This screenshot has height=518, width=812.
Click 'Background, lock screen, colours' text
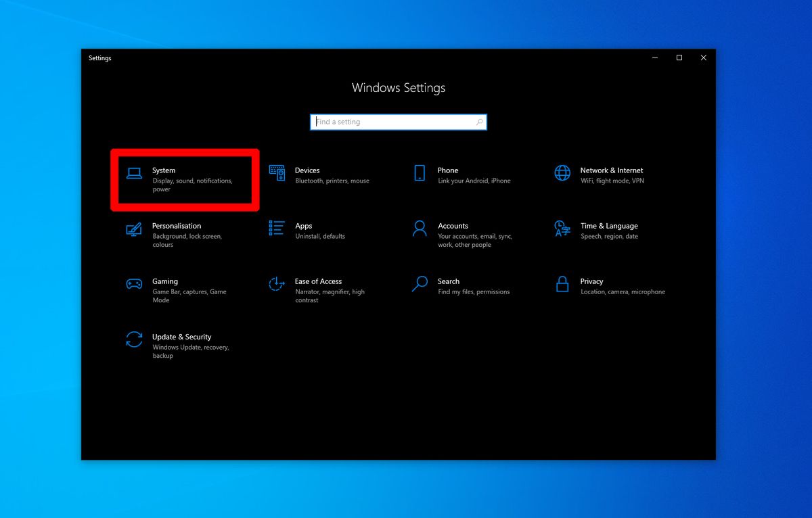click(187, 241)
